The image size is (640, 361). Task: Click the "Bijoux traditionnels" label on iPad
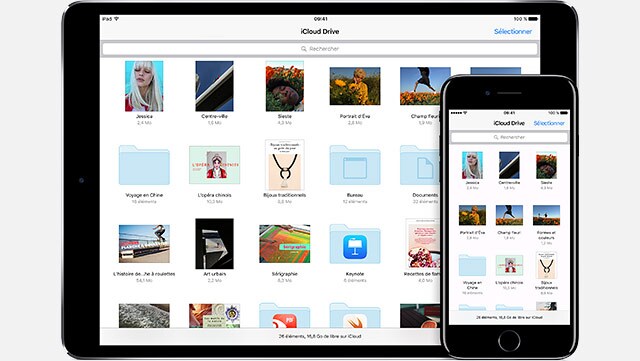tap(284, 195)
